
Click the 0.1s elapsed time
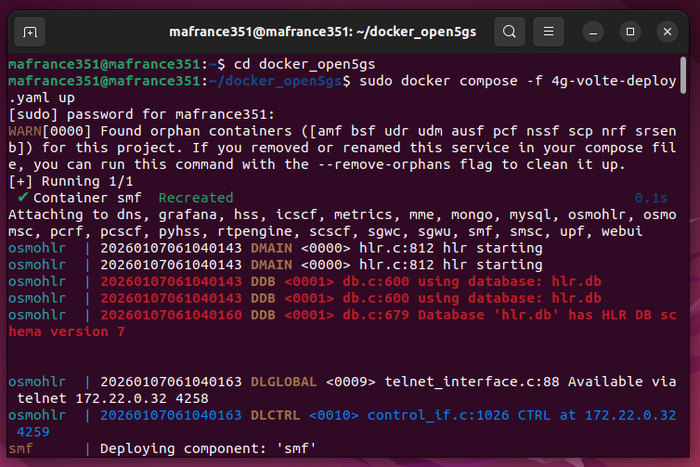pos(651,198)
